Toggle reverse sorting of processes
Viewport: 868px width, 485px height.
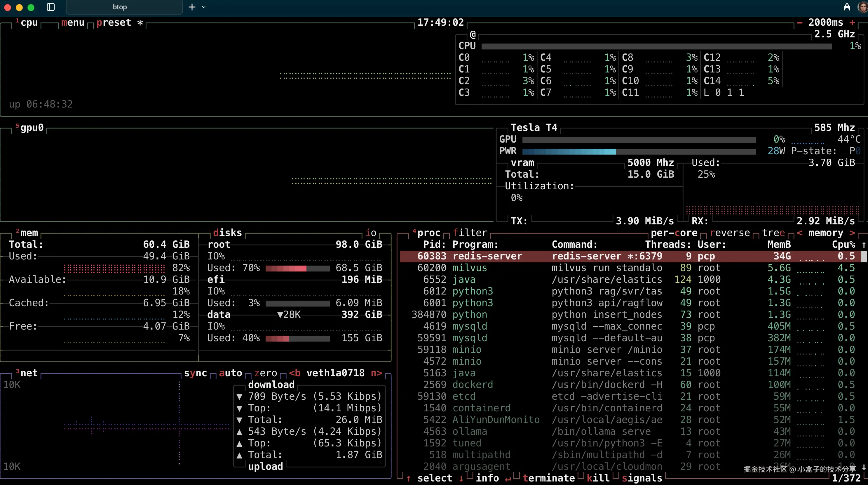pos(730,233)
